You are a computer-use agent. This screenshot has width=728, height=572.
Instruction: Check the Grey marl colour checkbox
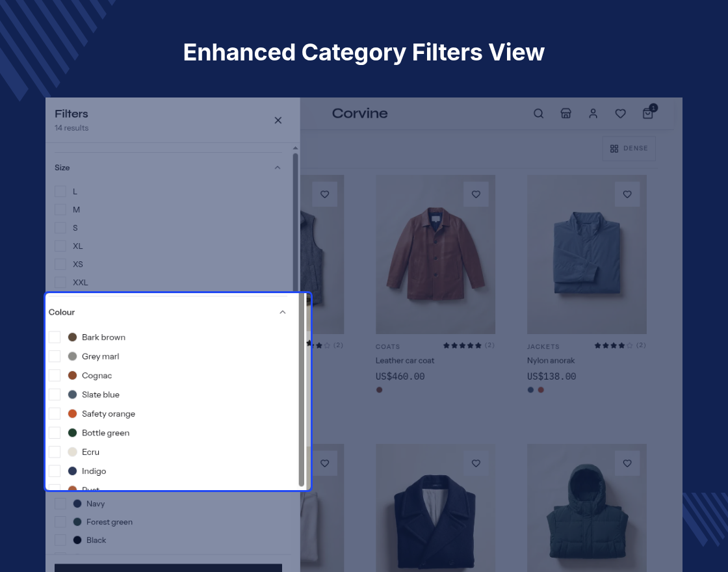55,356
